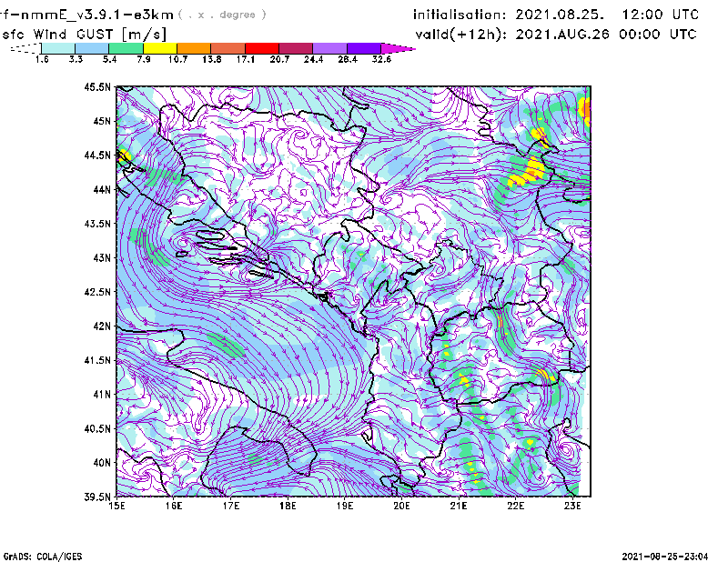Click the legend value 5.4
Image resolution: width=728 pixels, height=562 pixels.
(109, 59)
